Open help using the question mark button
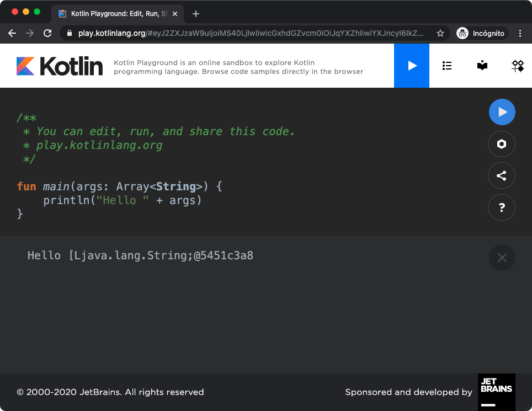The height and width of the screenshot is (411, 532). click(502, 207)
